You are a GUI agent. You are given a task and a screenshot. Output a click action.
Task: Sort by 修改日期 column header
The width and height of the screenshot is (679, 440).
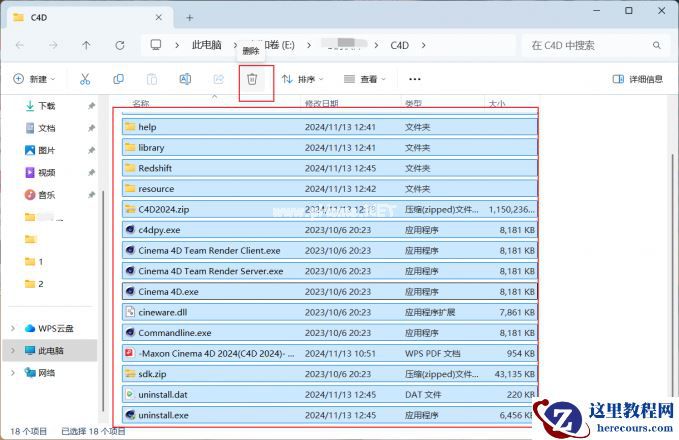tap(321, 104)
